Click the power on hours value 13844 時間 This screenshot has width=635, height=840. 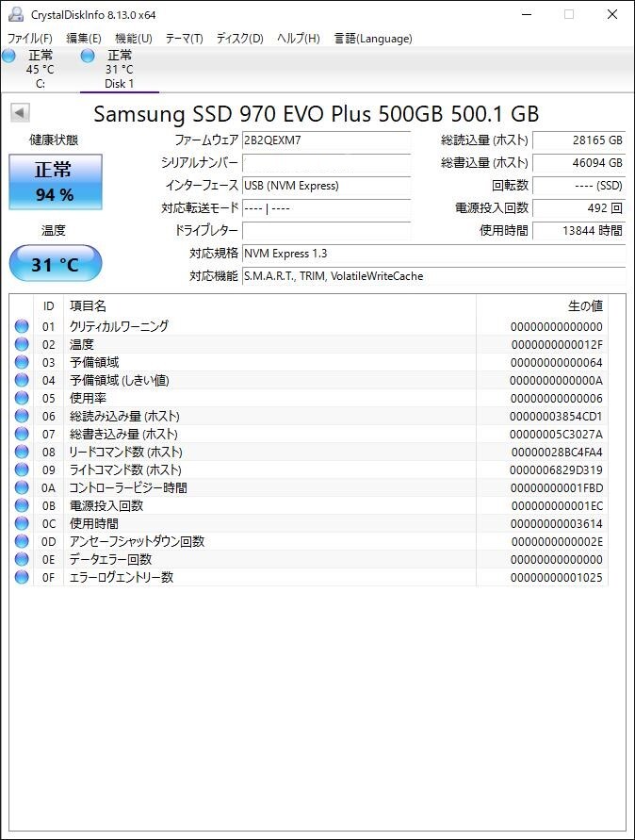point(578,230)
